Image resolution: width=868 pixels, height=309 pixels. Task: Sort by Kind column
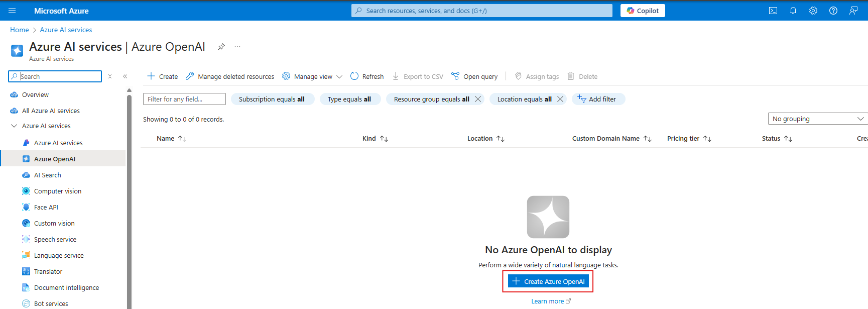(375, 138)
